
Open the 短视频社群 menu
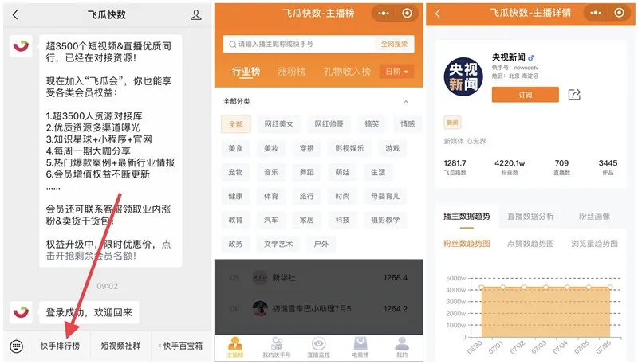pos(120,346)
